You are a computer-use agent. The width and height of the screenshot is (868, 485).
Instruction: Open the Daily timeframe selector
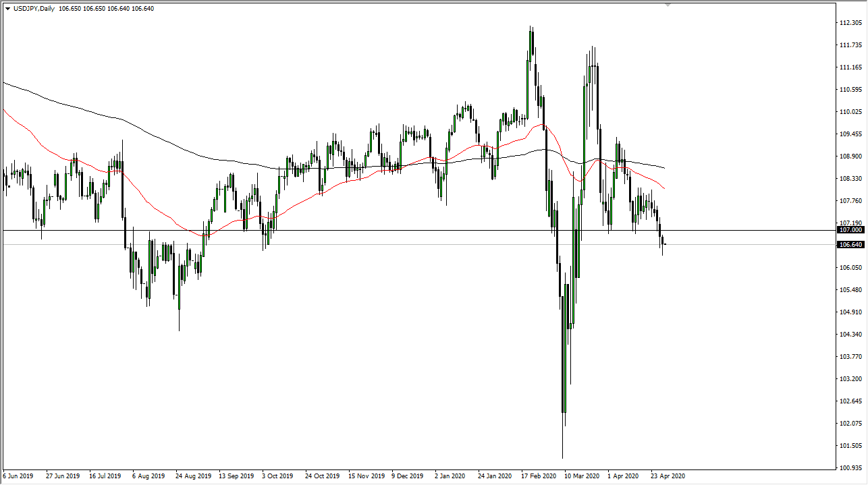(x=46, y=9)
